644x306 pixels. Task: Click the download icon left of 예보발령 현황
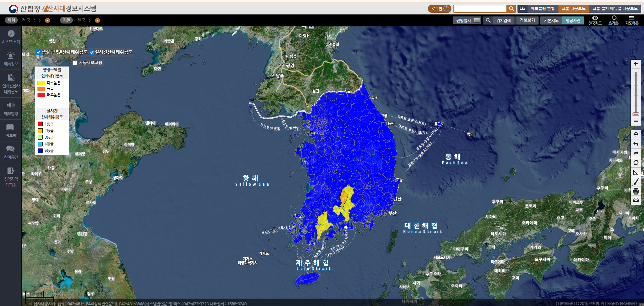[522, 8]
